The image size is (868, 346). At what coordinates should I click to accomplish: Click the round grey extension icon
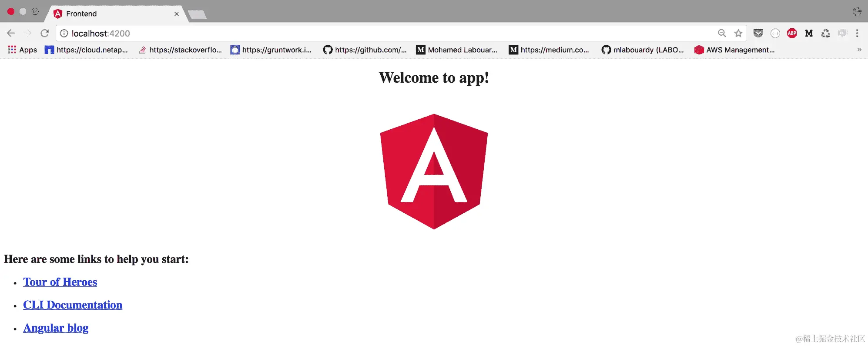[775, 33]
